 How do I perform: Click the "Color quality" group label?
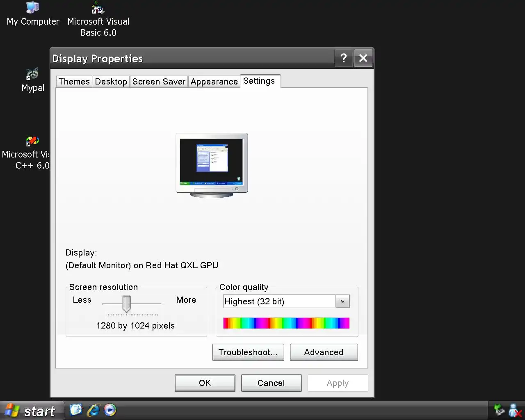(244, 287)
